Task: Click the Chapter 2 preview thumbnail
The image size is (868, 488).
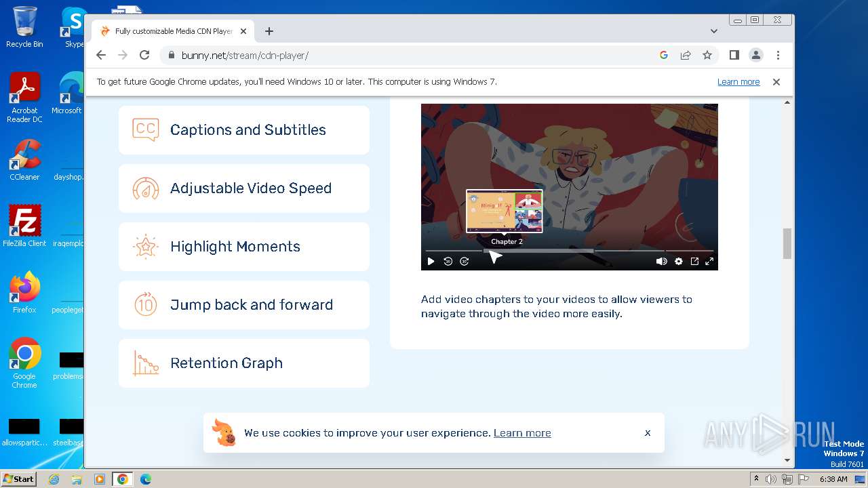Action: pos(505,211)
